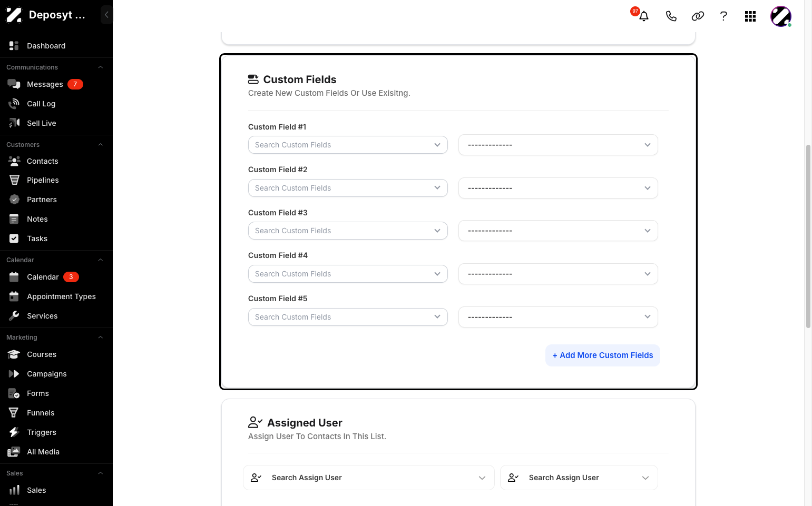The height and width of the screenshot is (506, 812).
Task: Click Add More Custom Fields button
Action: tap(603, 355)
